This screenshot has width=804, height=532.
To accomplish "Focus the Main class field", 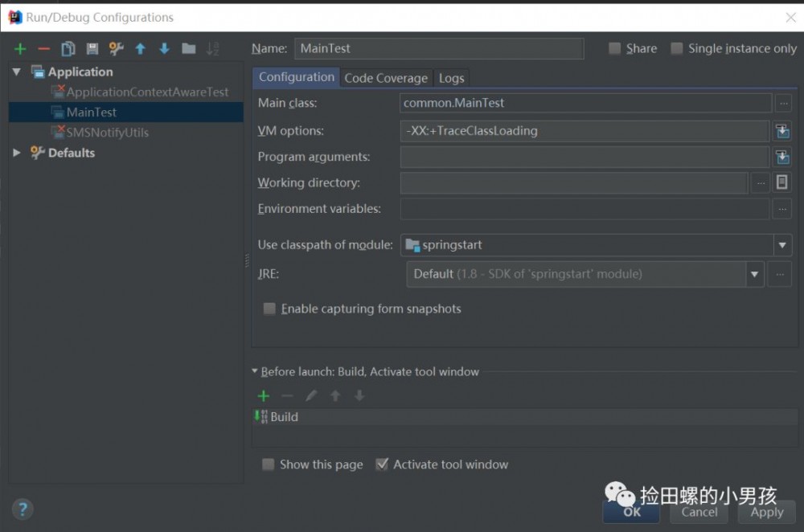I will tap(585, 104).
